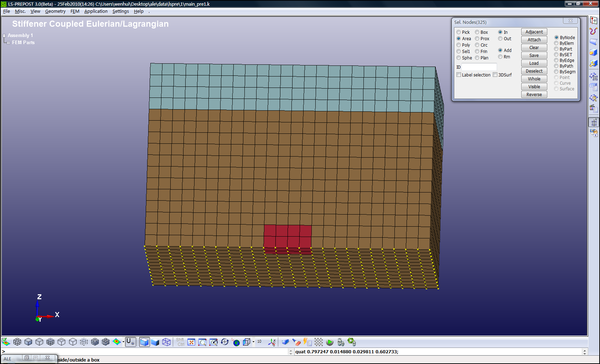This screenshot has height=364, width=600.
Task: Click the solid wrench tool icon on right
Action: click(593, 64)
